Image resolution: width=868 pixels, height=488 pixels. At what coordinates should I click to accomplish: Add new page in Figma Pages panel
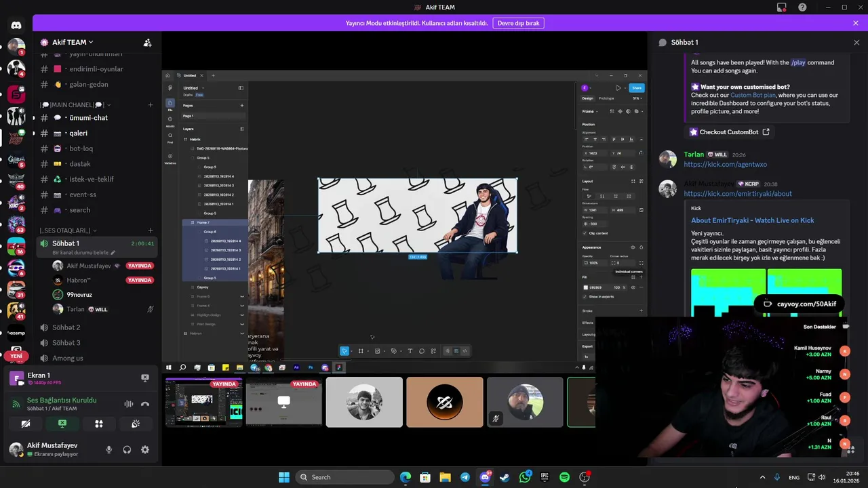242,106
